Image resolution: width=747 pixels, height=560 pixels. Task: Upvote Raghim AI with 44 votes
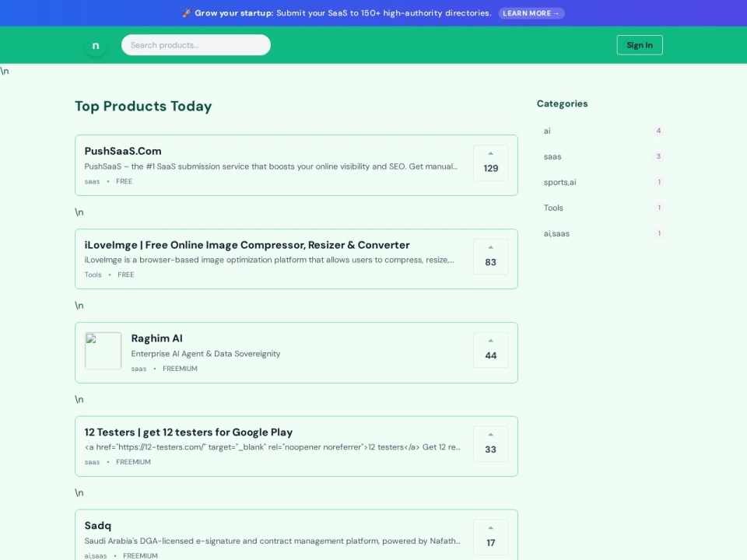[x=490, y=350]
